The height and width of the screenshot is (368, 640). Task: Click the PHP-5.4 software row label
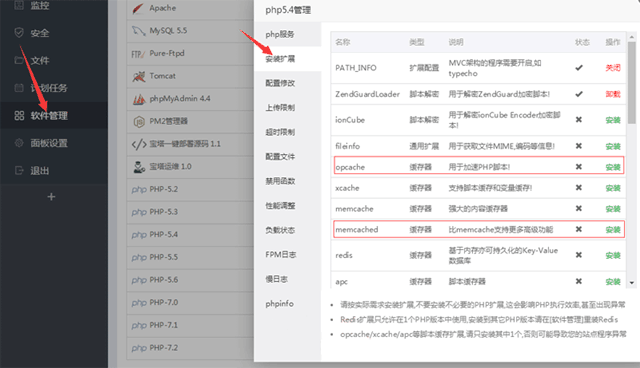[164, 235]
